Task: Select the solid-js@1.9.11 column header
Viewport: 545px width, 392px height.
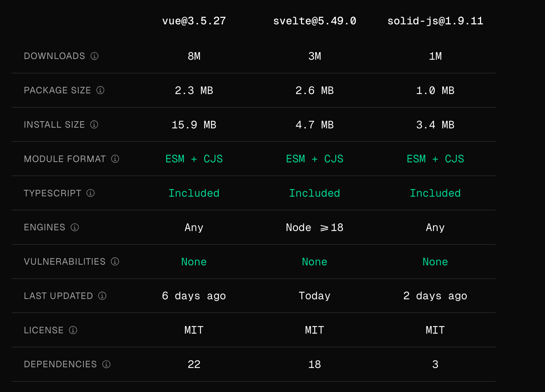Action: (435, 21)
